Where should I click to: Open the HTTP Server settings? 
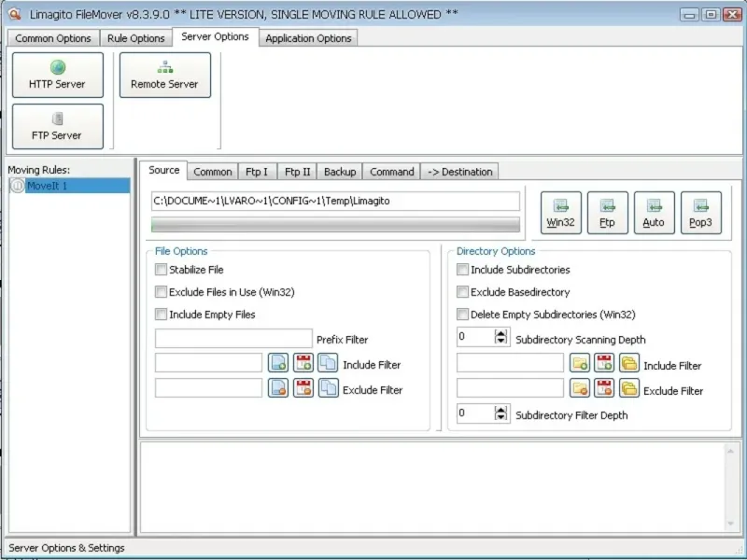(58, 76)
